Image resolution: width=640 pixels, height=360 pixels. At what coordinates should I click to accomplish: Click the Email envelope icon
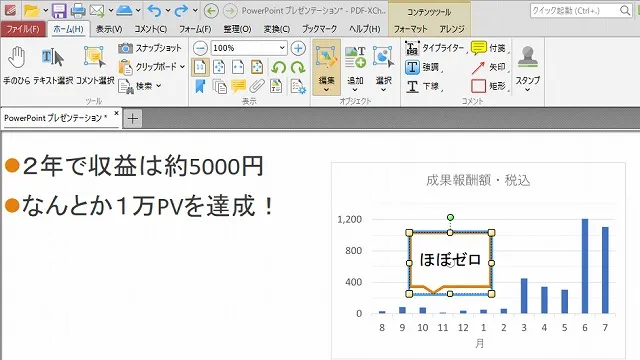pos(97,10)
